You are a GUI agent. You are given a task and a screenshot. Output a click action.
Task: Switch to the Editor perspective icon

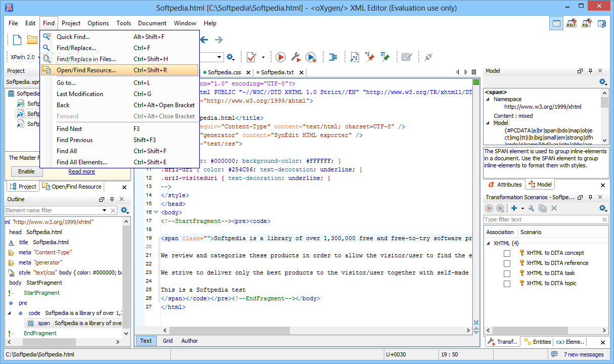pyautogui.click(x=557, y=23)
